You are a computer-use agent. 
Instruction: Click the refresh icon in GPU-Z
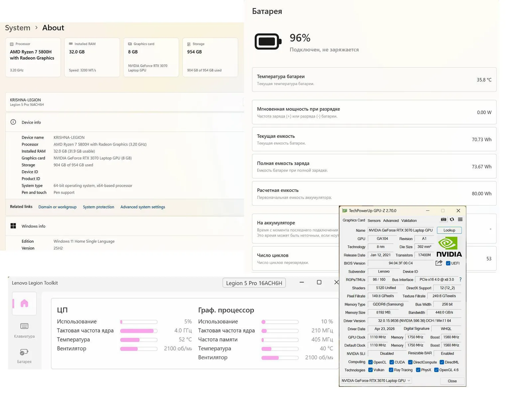coord(452,219)
